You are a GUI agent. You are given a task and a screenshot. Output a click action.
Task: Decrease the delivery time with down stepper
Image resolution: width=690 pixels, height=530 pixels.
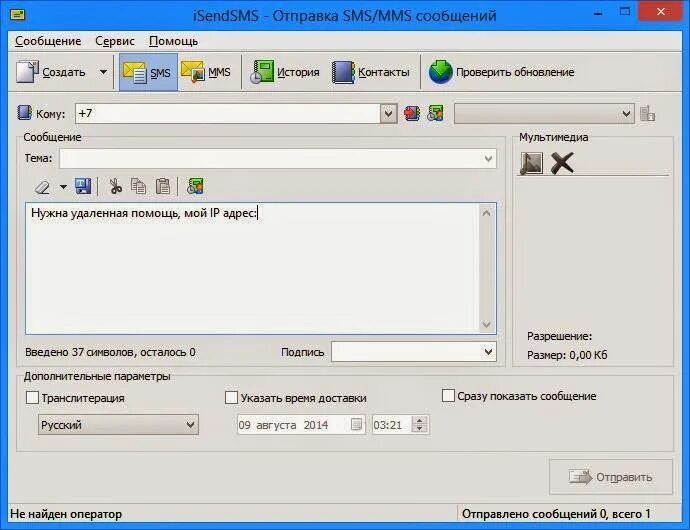point(420,429)
